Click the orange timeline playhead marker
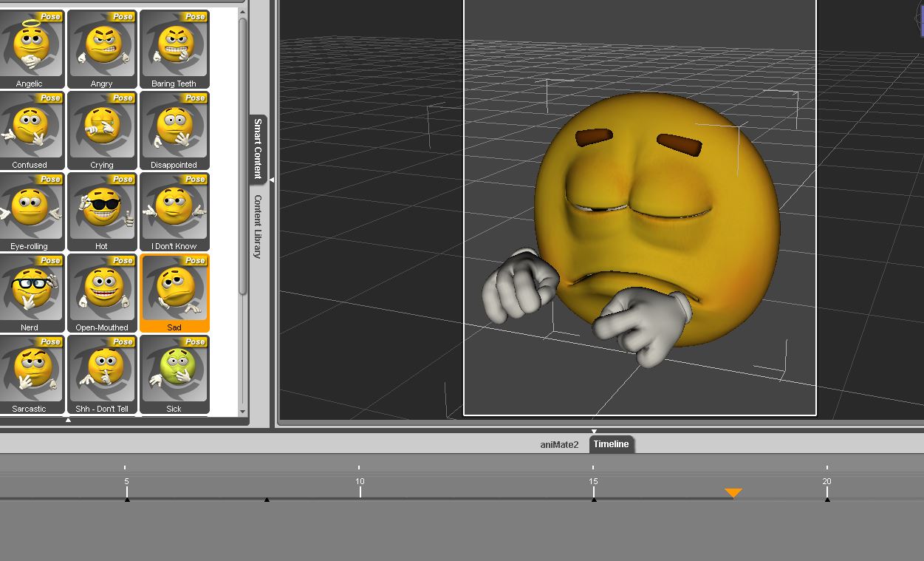924x561 pixels. pos(733,493)
